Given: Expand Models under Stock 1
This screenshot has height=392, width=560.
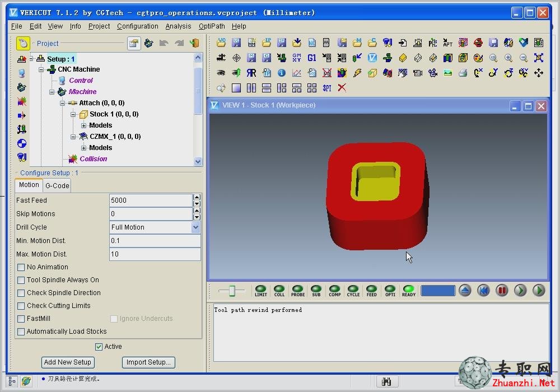Looking at the screenshot, I should [83, 125].
